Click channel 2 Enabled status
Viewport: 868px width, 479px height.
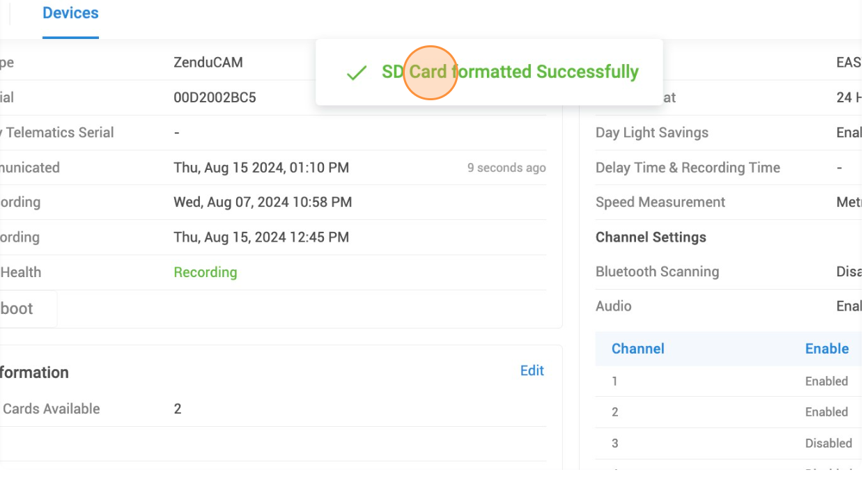click(826, 412)
